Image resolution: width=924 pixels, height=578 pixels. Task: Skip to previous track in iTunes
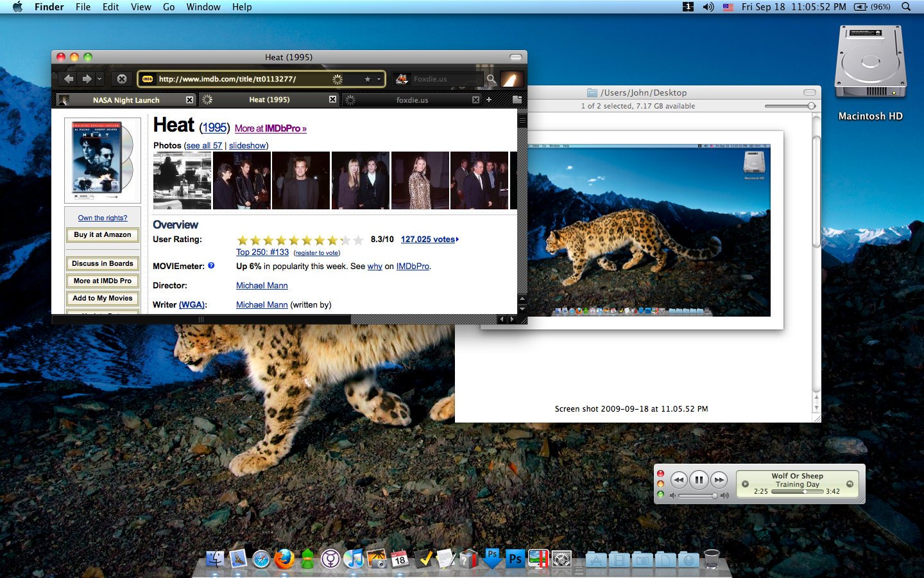pyautogui.click(x=679, y=480)
